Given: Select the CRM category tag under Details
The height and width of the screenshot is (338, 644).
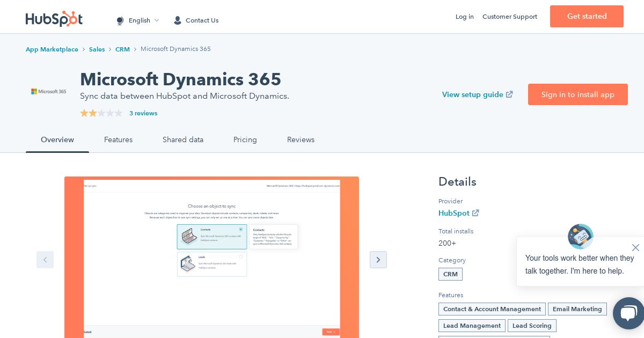Looking at the screenshot, I should click(x=450, y=274).
